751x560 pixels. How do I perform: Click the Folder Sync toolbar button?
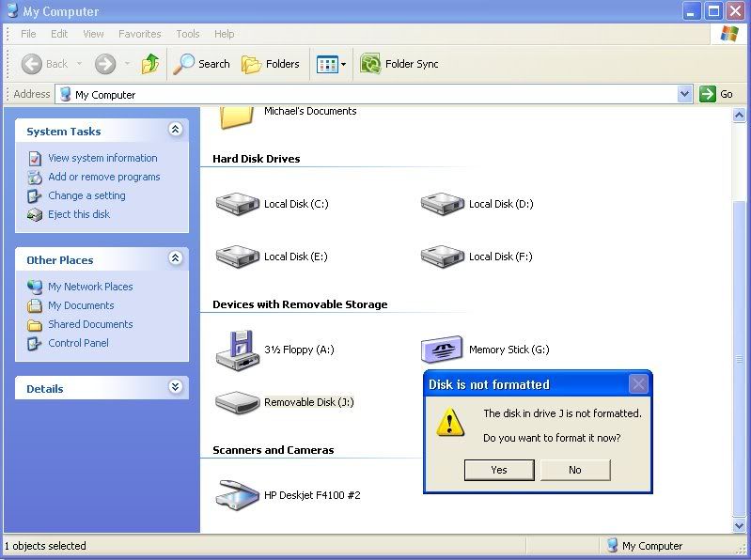pyautogui.click(x=399, y=64)
